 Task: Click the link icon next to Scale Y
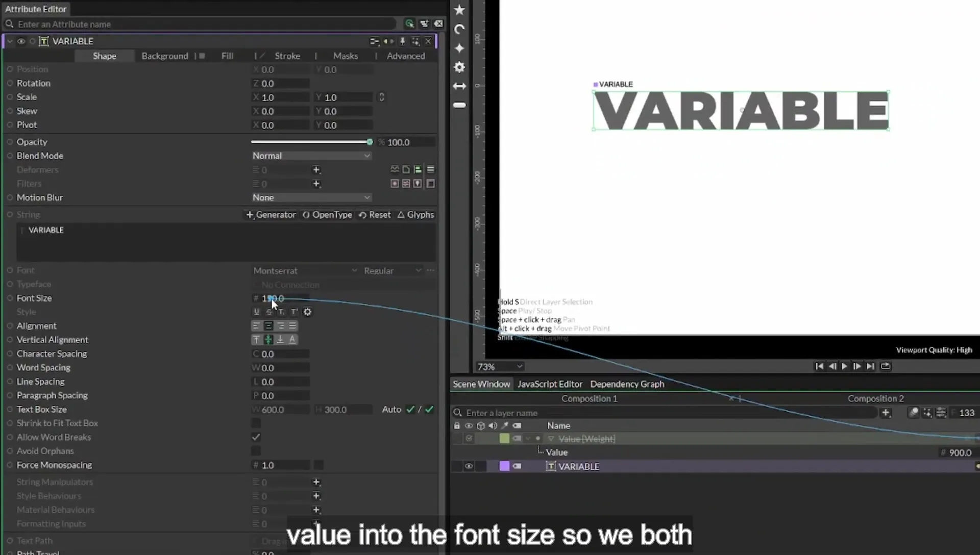(x=381, y=97)
